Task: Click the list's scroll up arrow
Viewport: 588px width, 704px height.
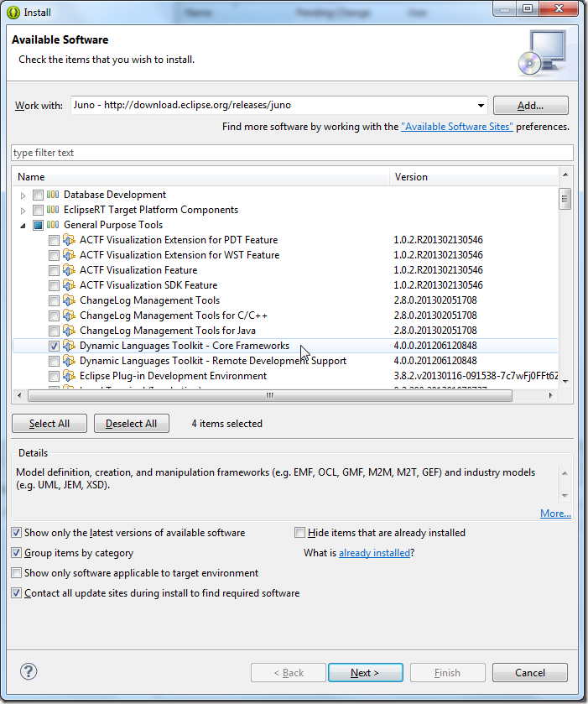Action: point(565,175)
